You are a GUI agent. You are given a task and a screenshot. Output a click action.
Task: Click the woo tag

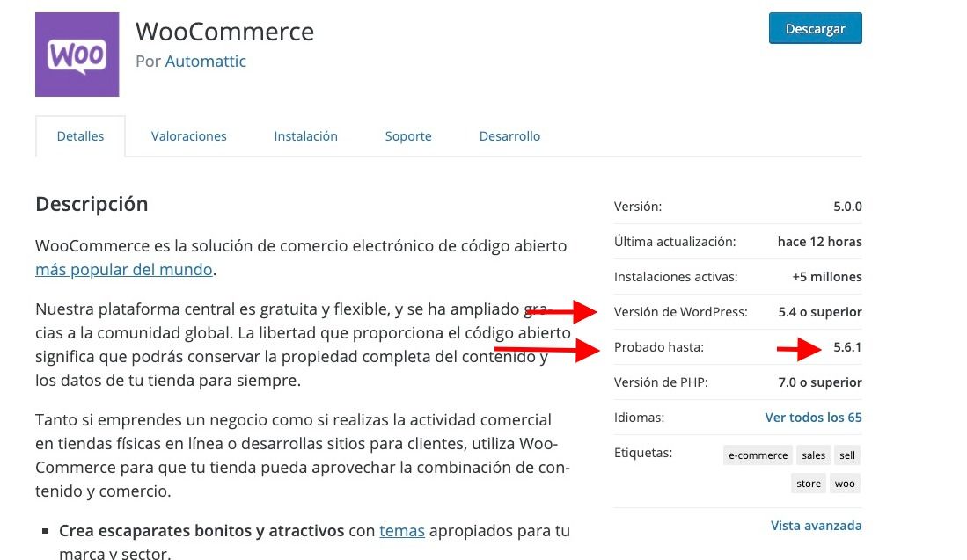[845, 484]
